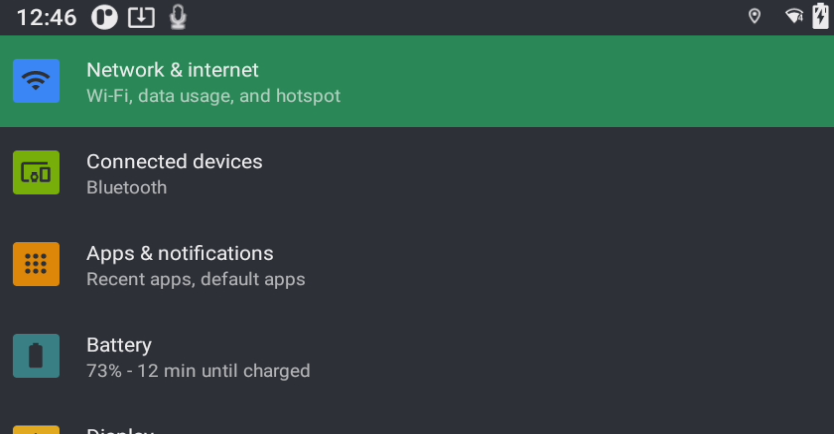
Task: Click the green Connected devices icon
Action: pos(36,173)
